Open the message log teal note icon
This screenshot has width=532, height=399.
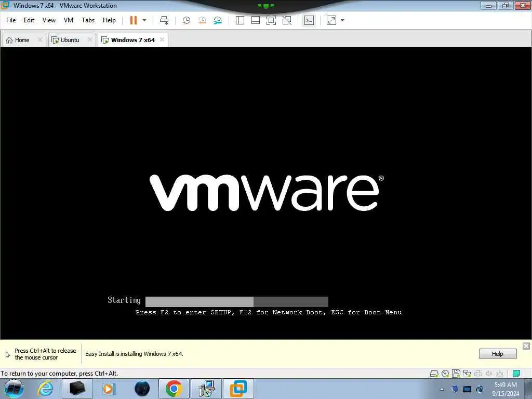click(516, 374)
